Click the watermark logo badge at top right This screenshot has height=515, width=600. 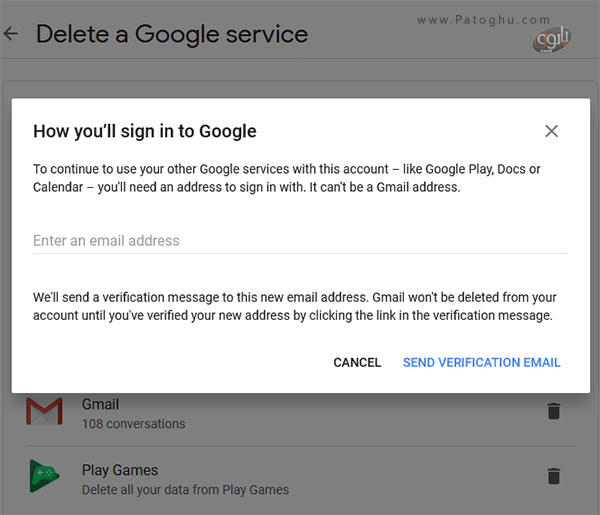(x=551, y=40)
